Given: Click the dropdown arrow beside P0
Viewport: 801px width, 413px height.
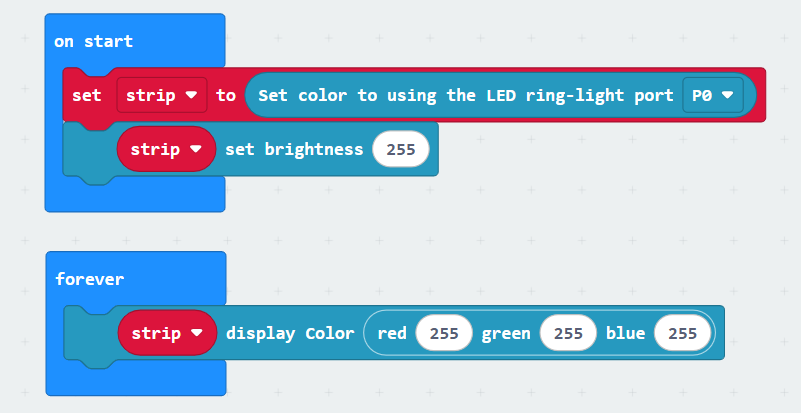Looking at the screenshot, I should point(727,95).
